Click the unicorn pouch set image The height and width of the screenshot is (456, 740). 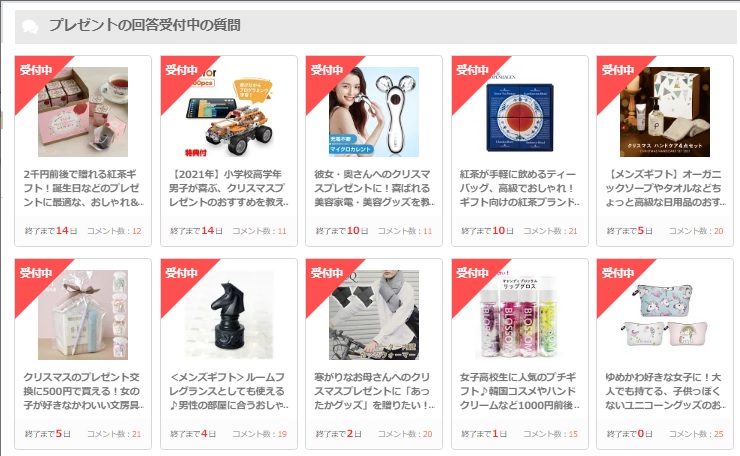665,315
